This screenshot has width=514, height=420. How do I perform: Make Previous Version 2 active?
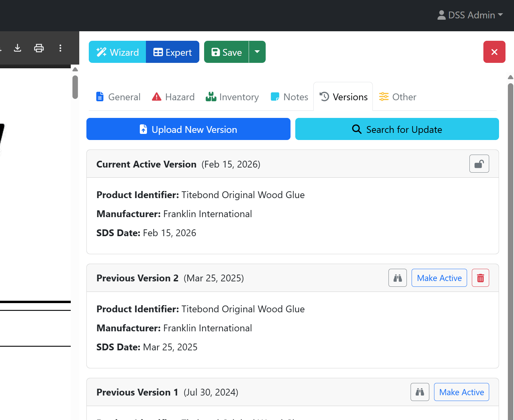click(439, 278)
